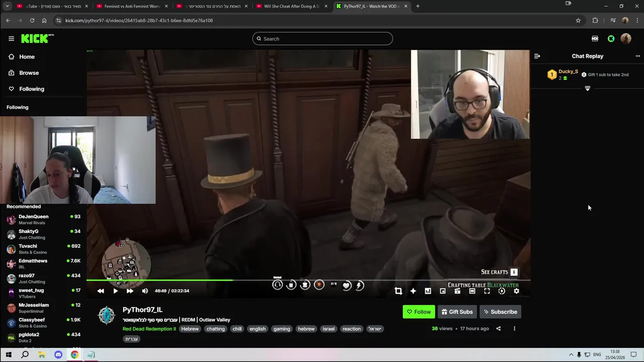Screen dimensions: 644x362
Task: Open the playback speed control icon
Action: [x=502, y=291]
